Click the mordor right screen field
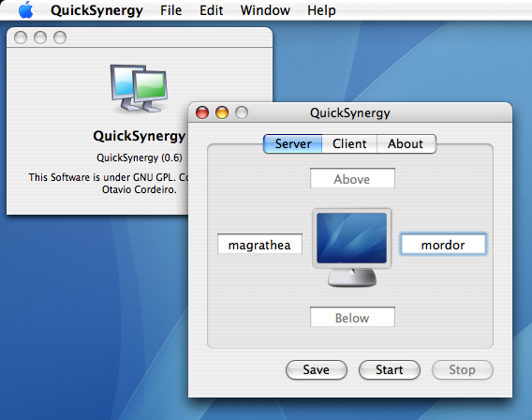Viewport: 532px width, 420px height. tap(443, 244)
